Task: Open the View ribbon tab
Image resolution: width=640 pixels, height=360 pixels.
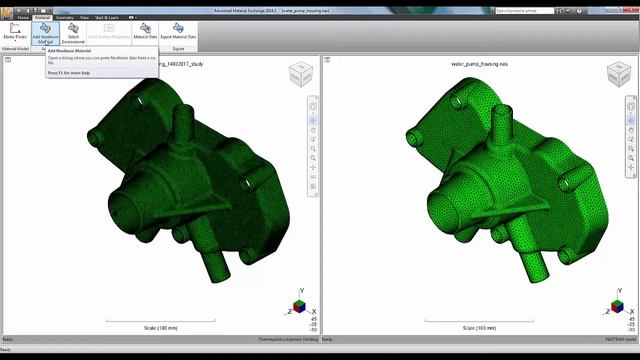Action: click(84, 18)
